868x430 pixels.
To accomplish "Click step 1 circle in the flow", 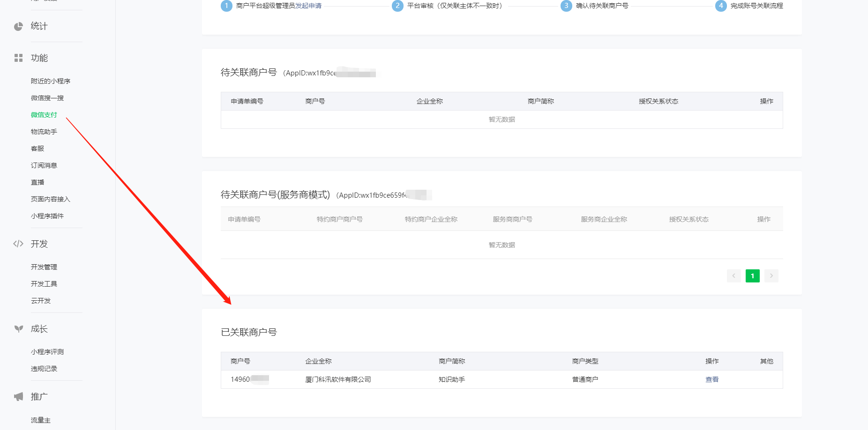I will [x=226, y=6].
